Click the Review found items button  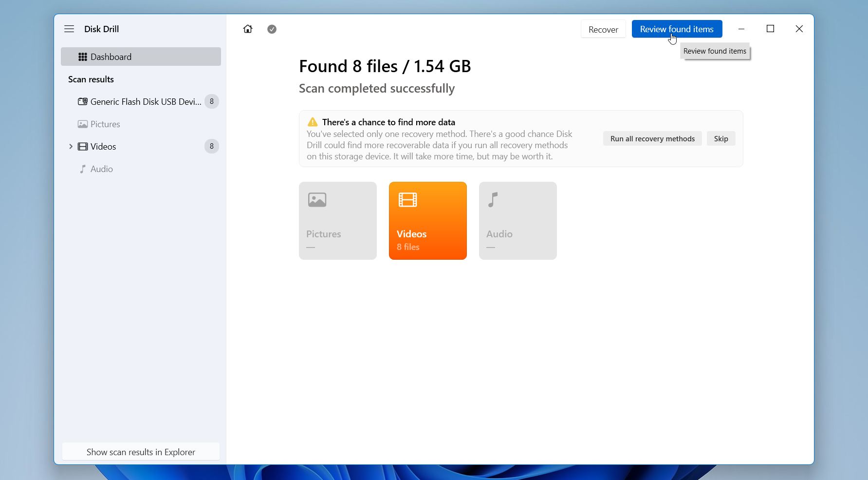click(677, 29)
